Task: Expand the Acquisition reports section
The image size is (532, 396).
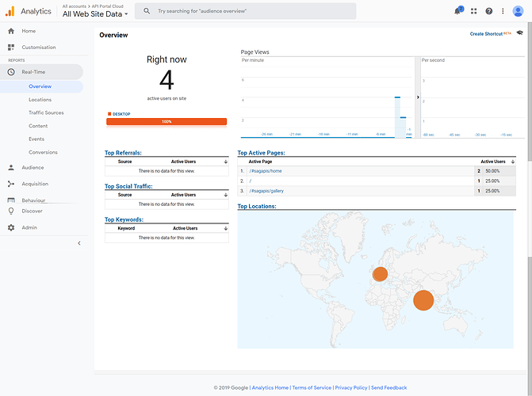Action: tap(35, 184)
